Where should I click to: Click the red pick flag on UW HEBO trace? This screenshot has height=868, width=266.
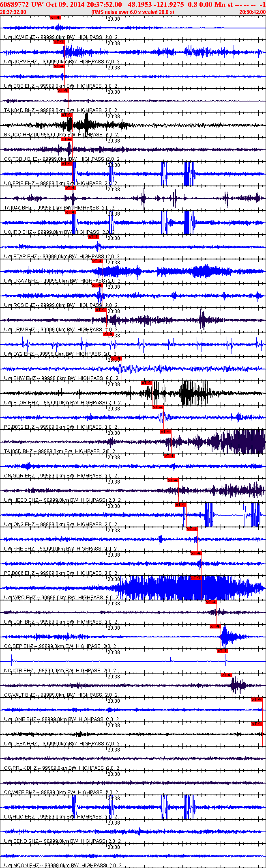click(173, 480)
